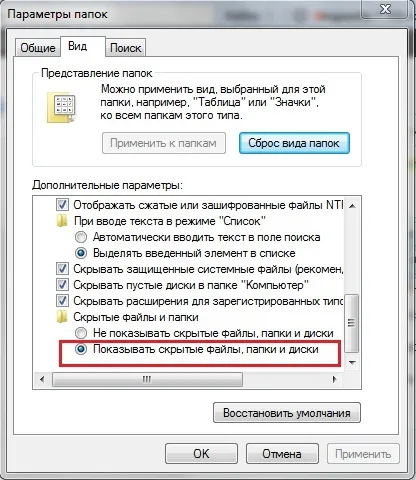The width and height of the screenshot is (416, 480).
Task: Choose Не показывать скрытые файлы radio
Action: coord(81,333)
